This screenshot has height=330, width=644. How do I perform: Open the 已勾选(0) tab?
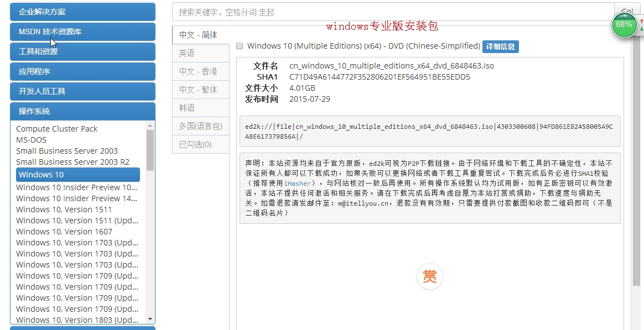click(200, 144)
